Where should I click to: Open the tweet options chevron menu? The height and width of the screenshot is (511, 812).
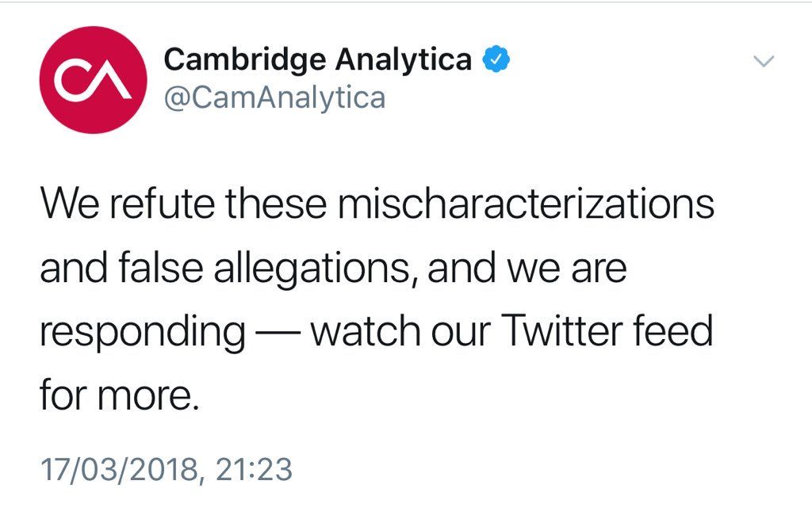point(763,62)
